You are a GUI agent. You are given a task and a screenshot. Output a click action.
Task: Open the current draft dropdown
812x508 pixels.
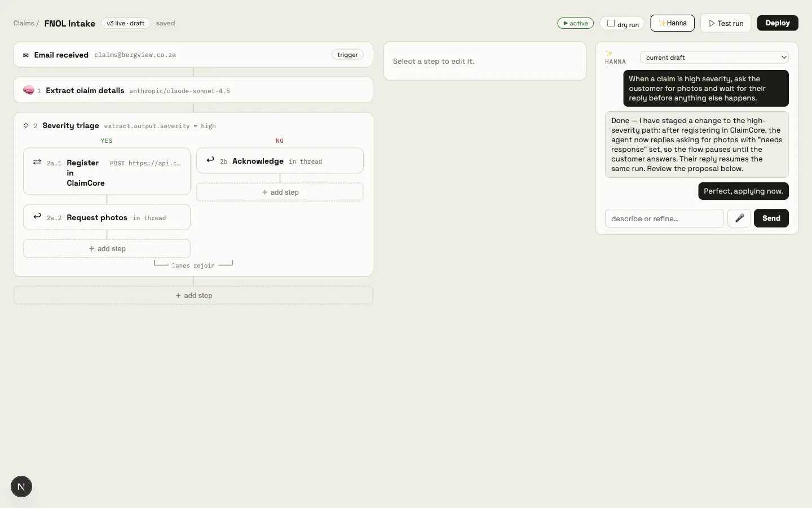point(714,58)
